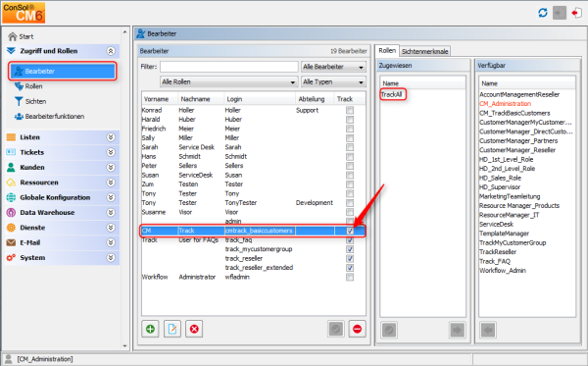
Task: Select the TrackAll assigned role
Action: click(x=391, y=94)
